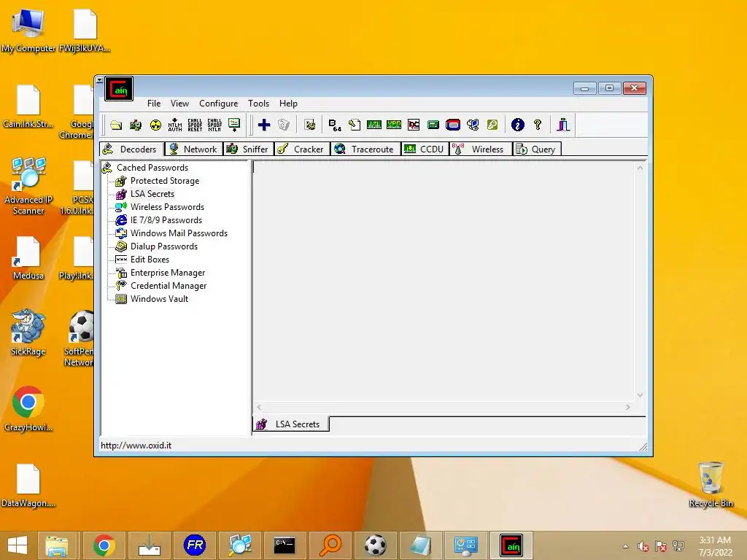Open the Tools menu
The width and height of the screenshot is (747, 560).
click(259, 104)
